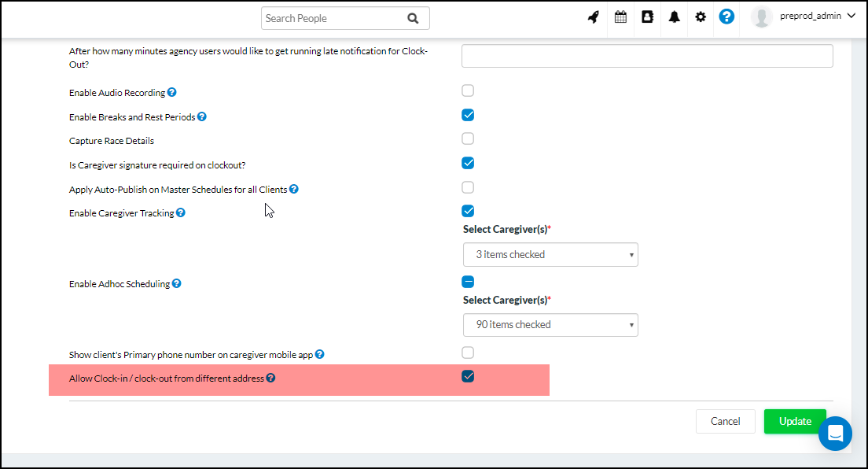Expand the 90 items checked caregiver selector
Viewport: 868px width, 469px height.
[550, 324]
